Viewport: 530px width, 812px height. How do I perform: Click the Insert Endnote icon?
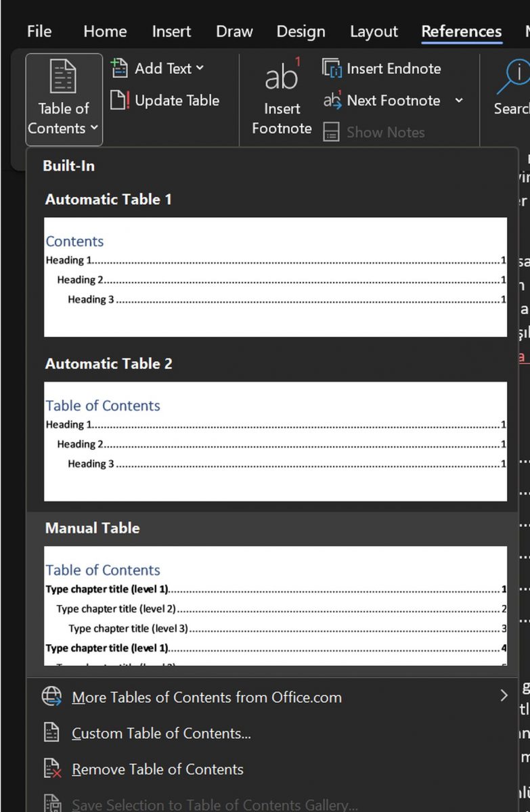point(332,68)
